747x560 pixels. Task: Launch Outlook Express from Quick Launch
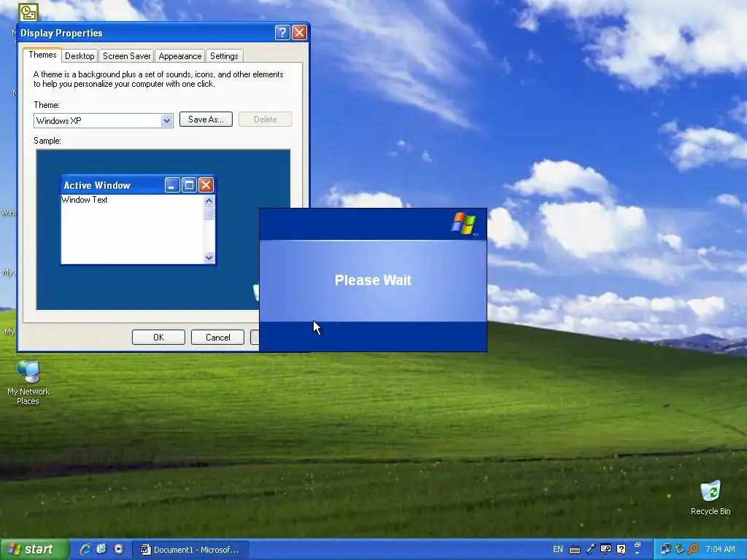pyautogui.click(x=101, y=549)
